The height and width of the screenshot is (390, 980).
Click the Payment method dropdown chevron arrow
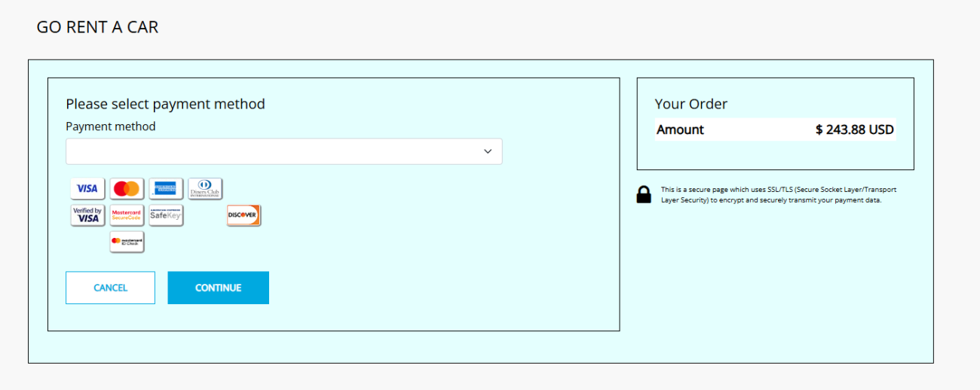click(488, 151)
